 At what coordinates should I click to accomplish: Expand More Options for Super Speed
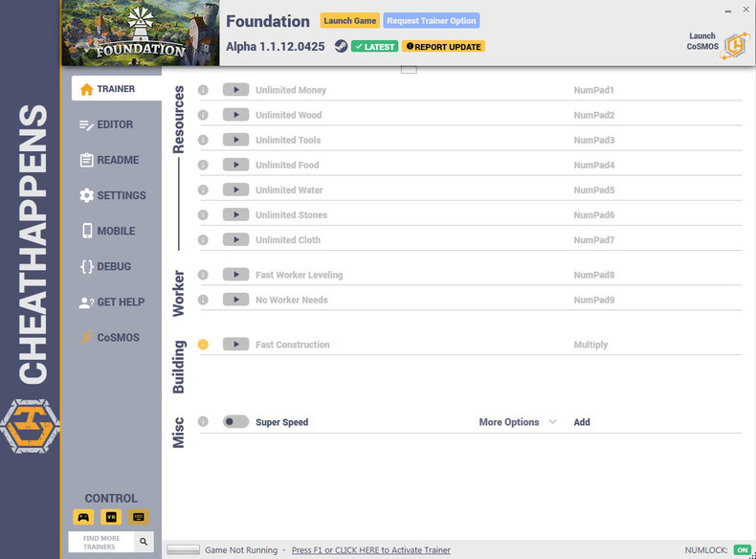coord(518,422)
